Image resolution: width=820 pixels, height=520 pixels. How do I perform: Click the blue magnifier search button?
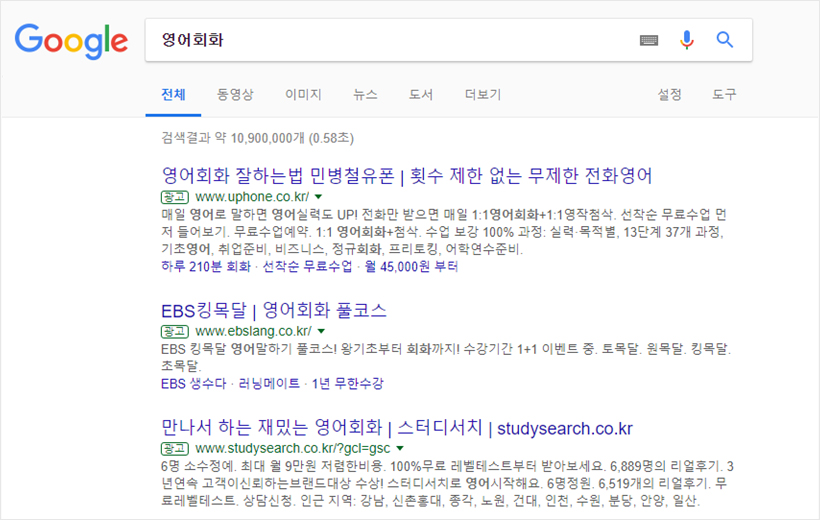[x=724, y=40]
